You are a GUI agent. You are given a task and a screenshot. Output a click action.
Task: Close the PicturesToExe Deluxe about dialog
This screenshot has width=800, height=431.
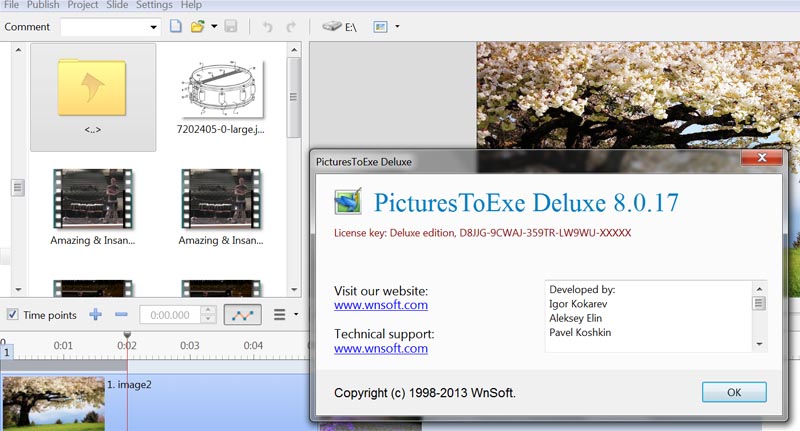[762, 158]
